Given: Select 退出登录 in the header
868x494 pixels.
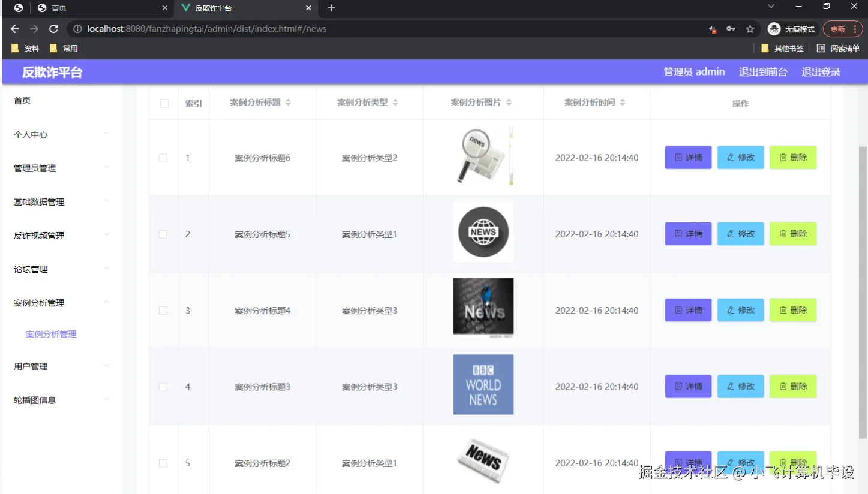Looking at the screenshot, I should pos(821,72).
